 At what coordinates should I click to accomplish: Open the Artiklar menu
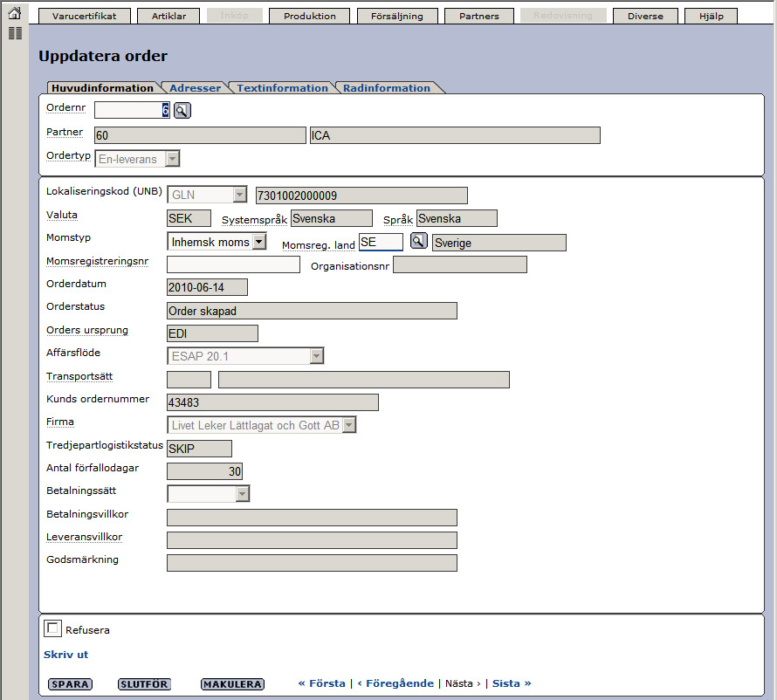pyautogui.click(x=169, y=16)
